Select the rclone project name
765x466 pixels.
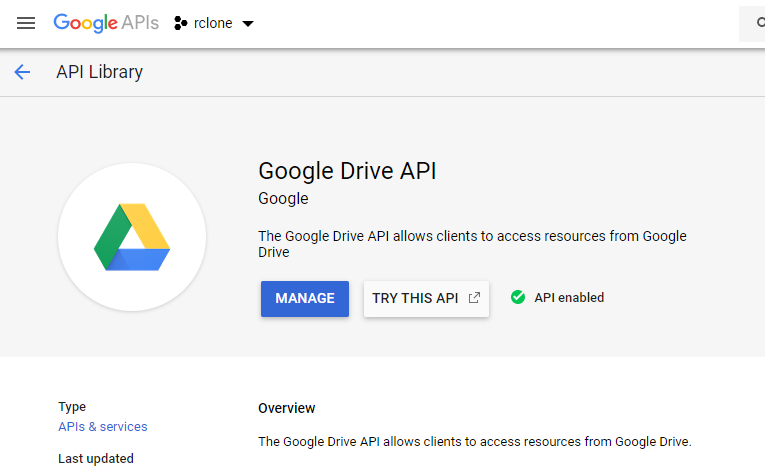[x=213, y=23]
